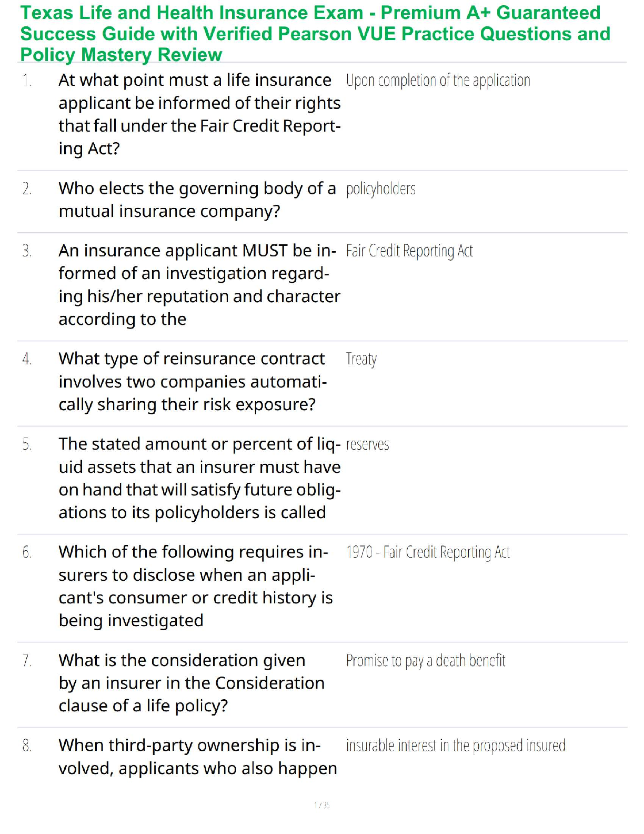Click question 1 about Fair Credit Reporting rights
The width and height of the screenshot is (644, 834).
(x=199, y=114)
